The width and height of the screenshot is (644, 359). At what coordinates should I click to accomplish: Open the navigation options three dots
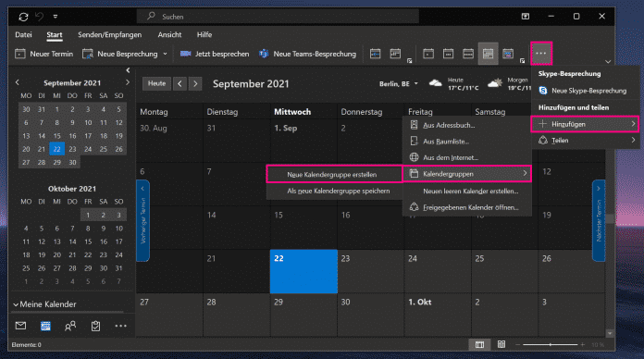[120, 326]
